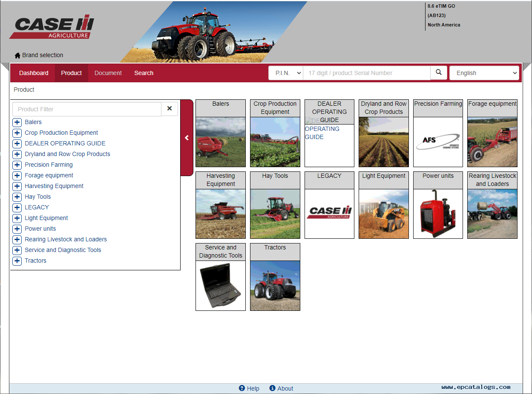Open the Power units engine thumbnail

pos(438,214)
